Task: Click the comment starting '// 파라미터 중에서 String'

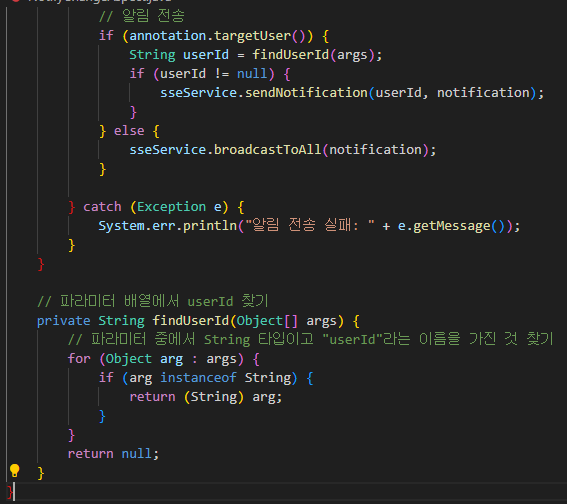Action: pos(311,339)
